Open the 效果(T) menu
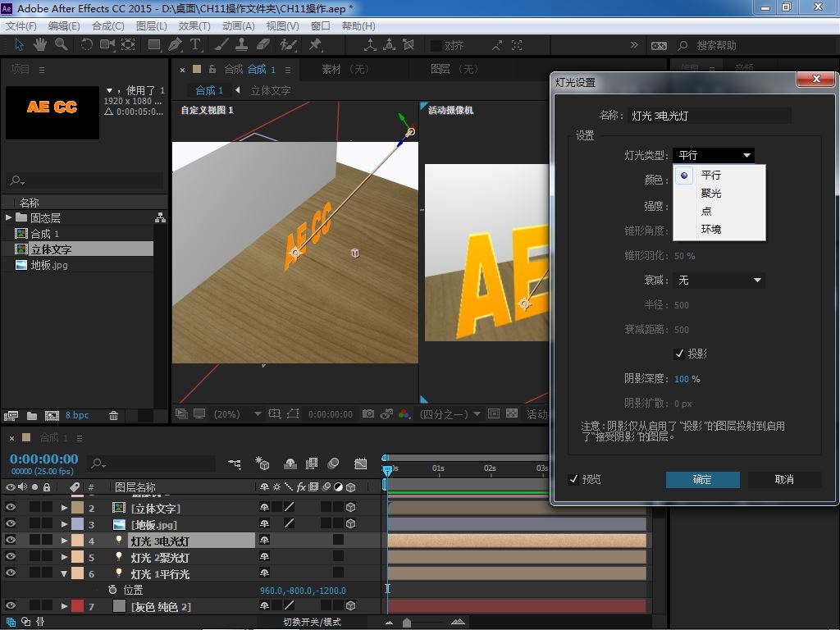 pos(194,25)
